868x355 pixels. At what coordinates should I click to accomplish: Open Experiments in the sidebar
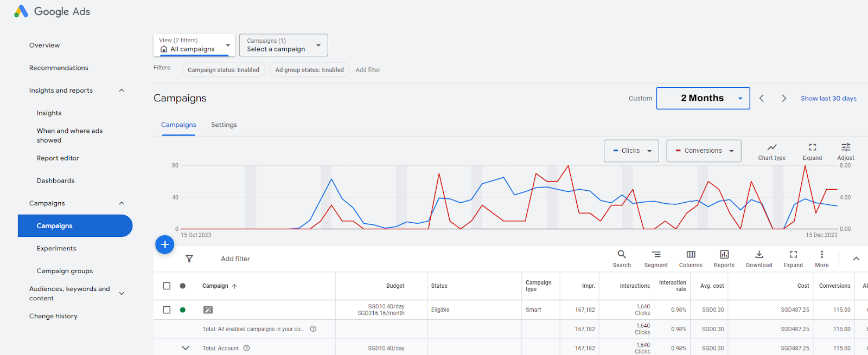pyautogui.click(x=56, y=248)
